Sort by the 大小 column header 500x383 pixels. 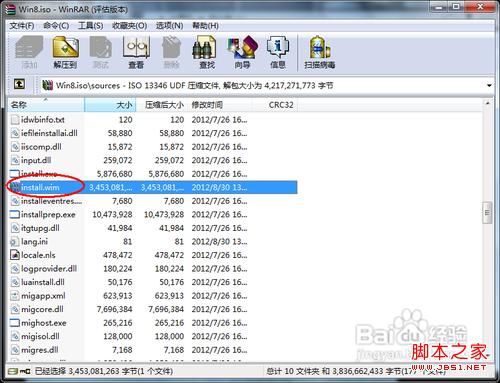(x=110, y=105)
